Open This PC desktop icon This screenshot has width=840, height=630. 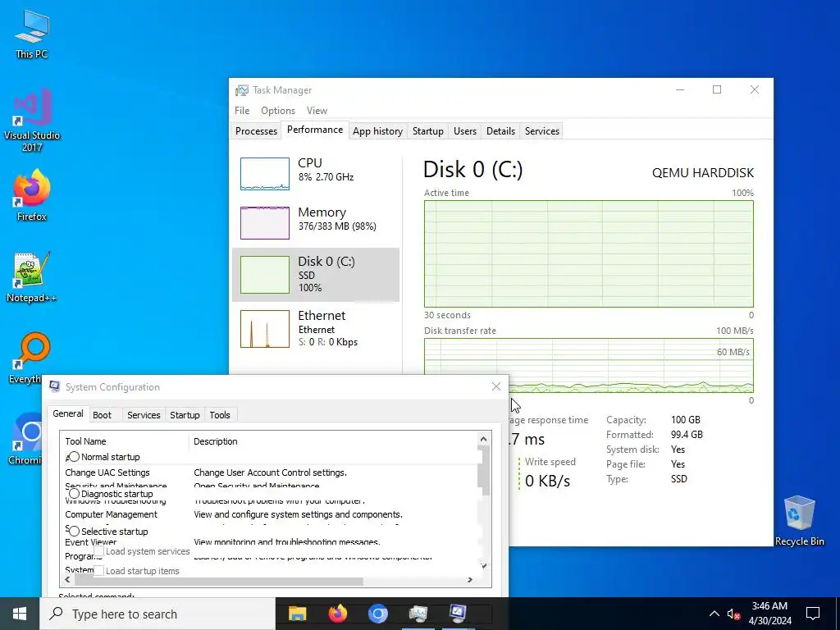click(32, 34)
